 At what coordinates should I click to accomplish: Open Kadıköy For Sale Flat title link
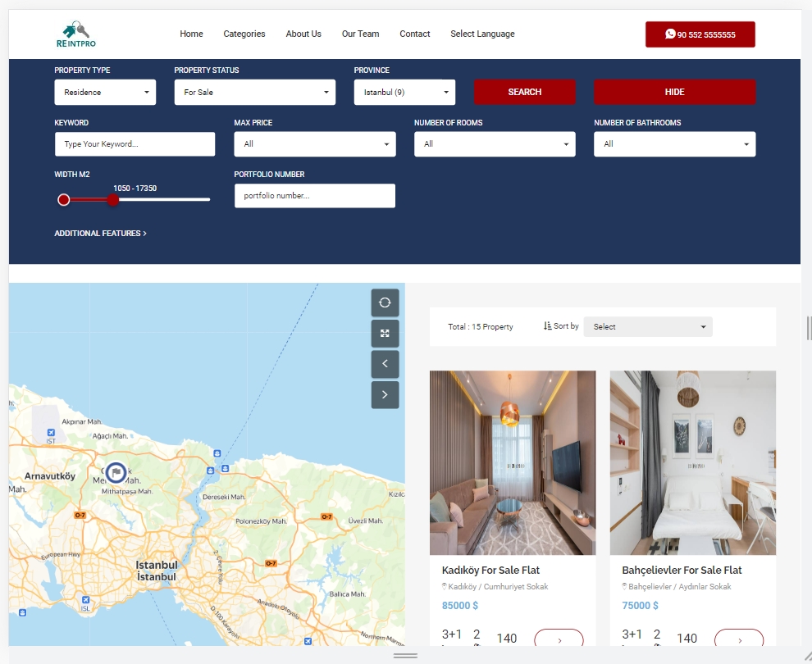(490, 570)
